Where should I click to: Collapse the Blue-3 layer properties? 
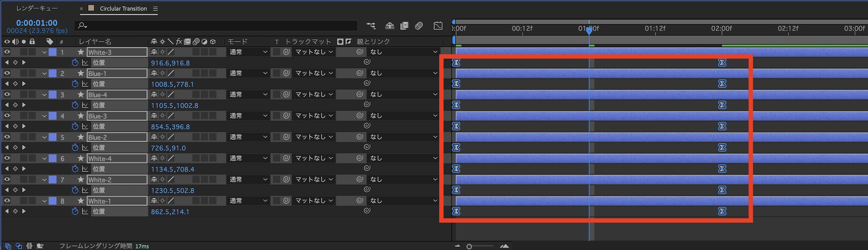44,116
